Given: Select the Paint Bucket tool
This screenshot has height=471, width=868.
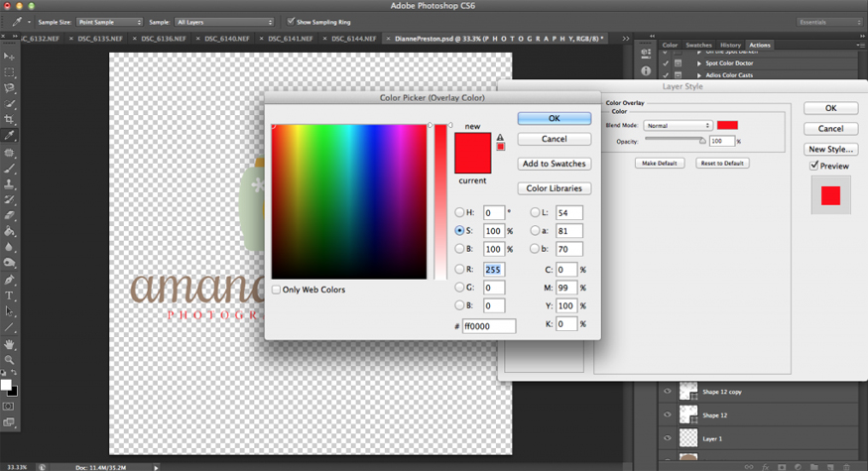Looking at the screenshot, I should pyautogui.click(x=9, y=231).
